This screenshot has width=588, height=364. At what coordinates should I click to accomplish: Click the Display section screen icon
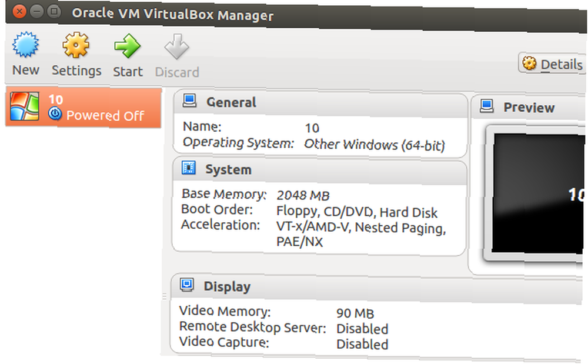pos(187,285)
